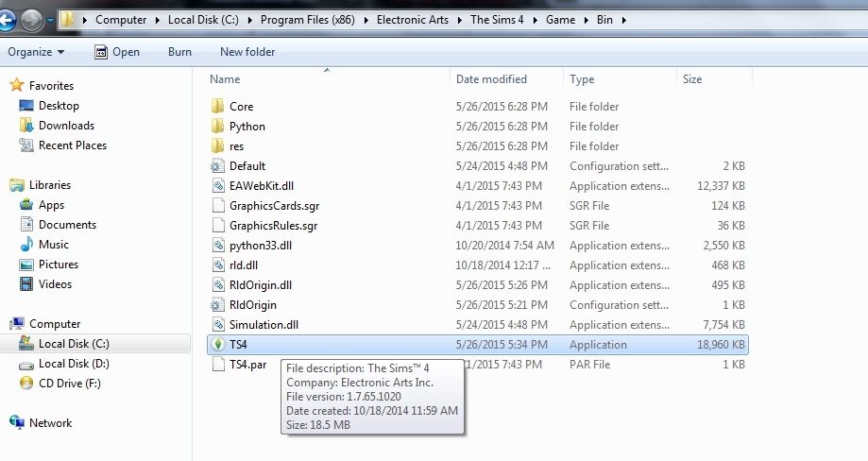Select Local Disk (C:) in breadcrumb
Viewport: 868px width, 461px height.
tap(203, 20)
